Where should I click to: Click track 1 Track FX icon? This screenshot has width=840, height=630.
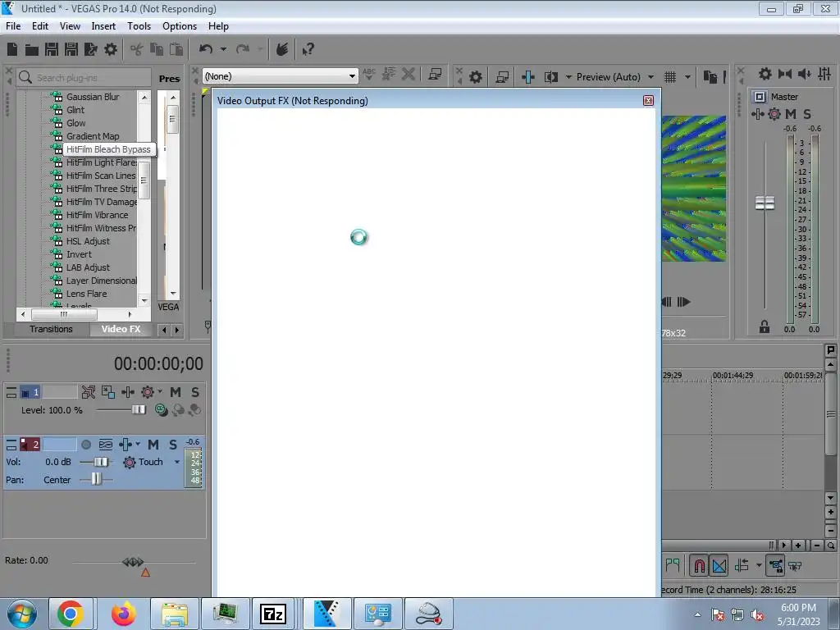127,392
